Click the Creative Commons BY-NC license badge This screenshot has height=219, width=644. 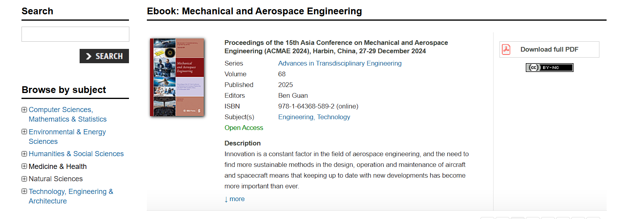pyautogui.click(x=549, y=68)
